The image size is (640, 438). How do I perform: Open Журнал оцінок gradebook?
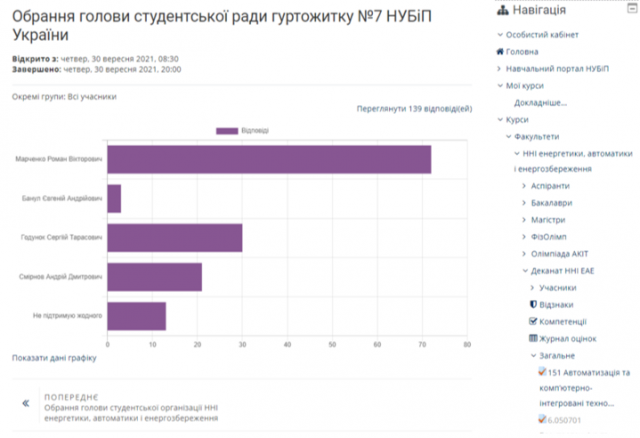click(x=568, y=339)
